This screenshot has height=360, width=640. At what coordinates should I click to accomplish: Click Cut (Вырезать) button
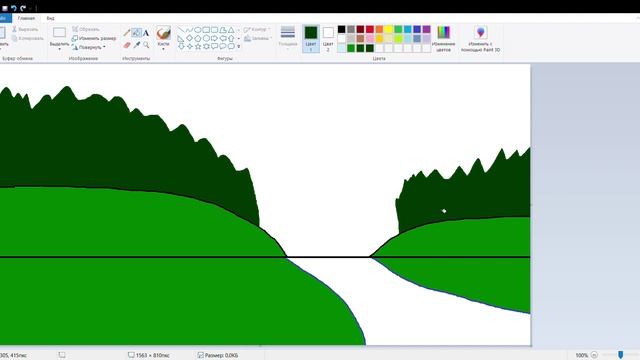point(25,29)
